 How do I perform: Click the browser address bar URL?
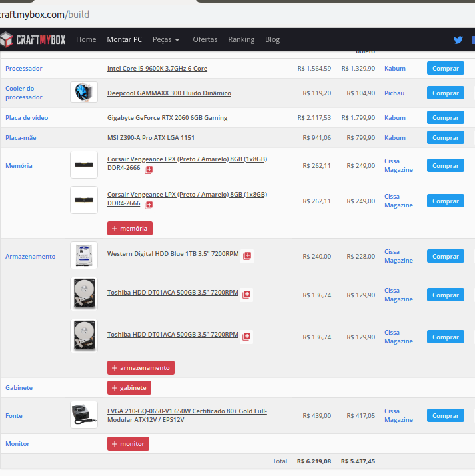45,15
